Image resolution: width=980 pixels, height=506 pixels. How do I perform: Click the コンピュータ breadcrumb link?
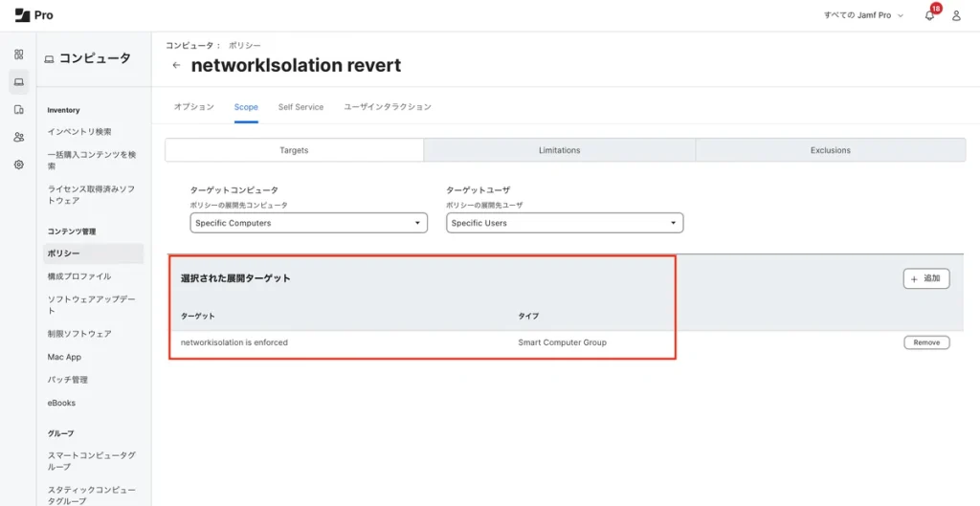pos(189,45)
